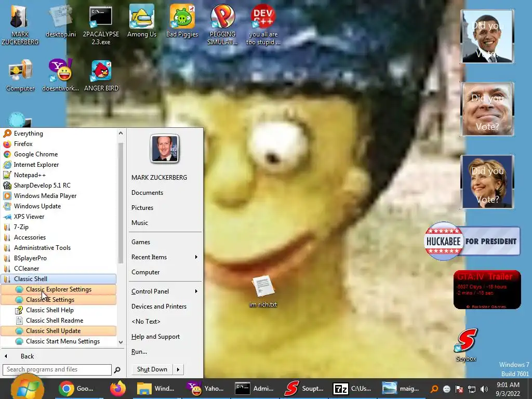
Task: Open Games from the start menu
Action: [x=165, y=242]
